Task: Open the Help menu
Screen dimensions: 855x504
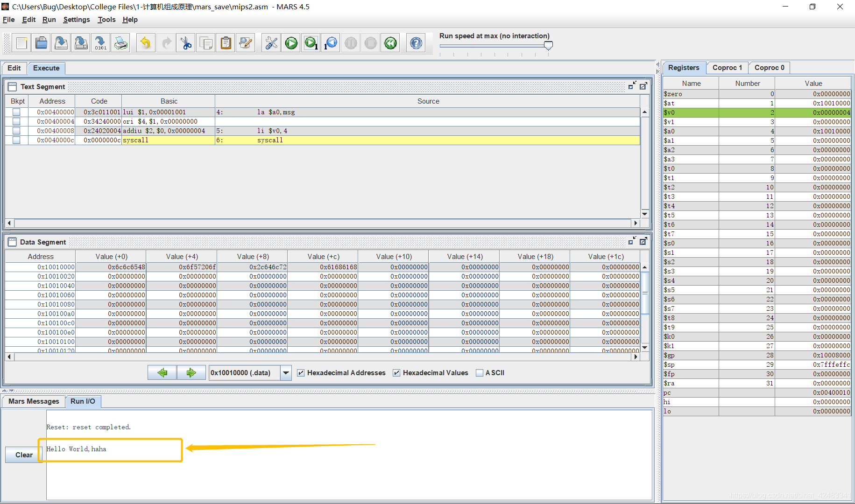Action: click(x=130, y=20)
